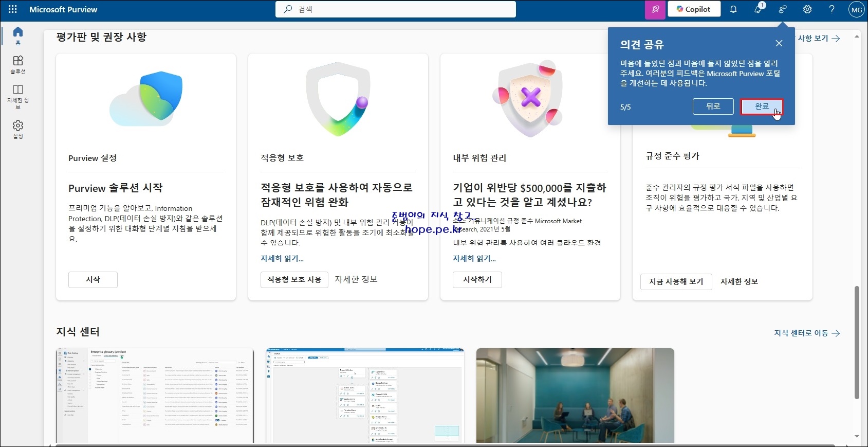Click the 뒤로 button in popup
The width and height of the screenshot is (868, 447).
(713, 106)
